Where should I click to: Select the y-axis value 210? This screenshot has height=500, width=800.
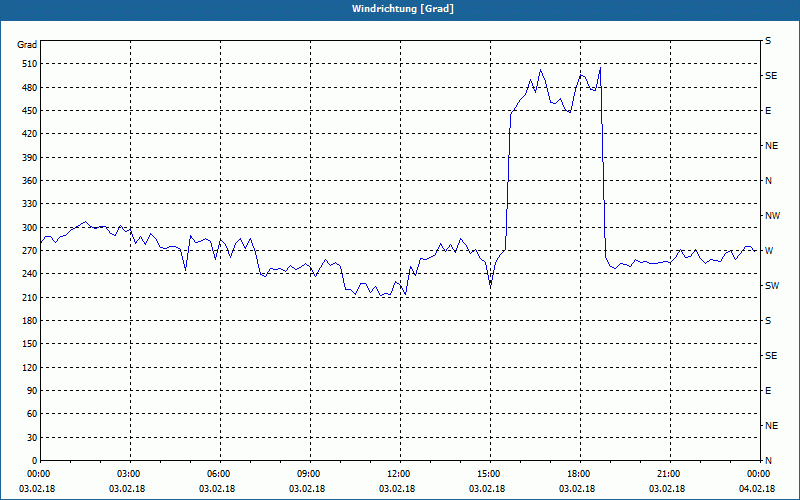30,297
